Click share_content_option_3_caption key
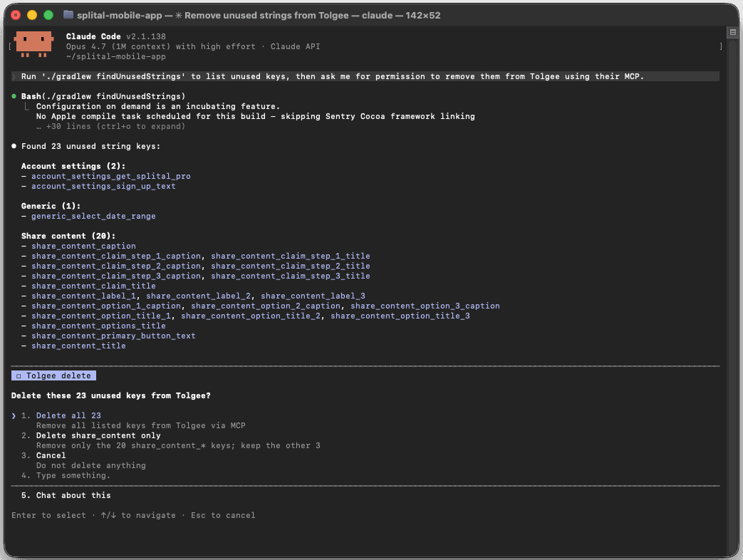 click(425, 306)
